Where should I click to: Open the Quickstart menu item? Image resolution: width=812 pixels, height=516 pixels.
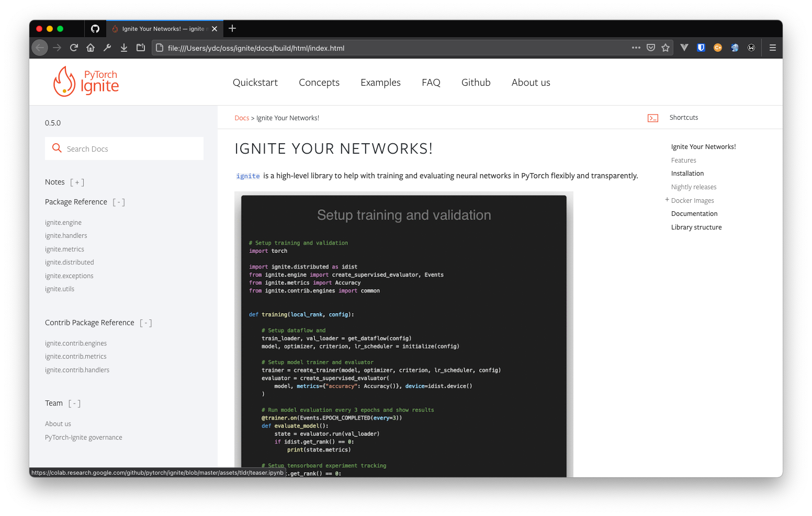point(255,83)
